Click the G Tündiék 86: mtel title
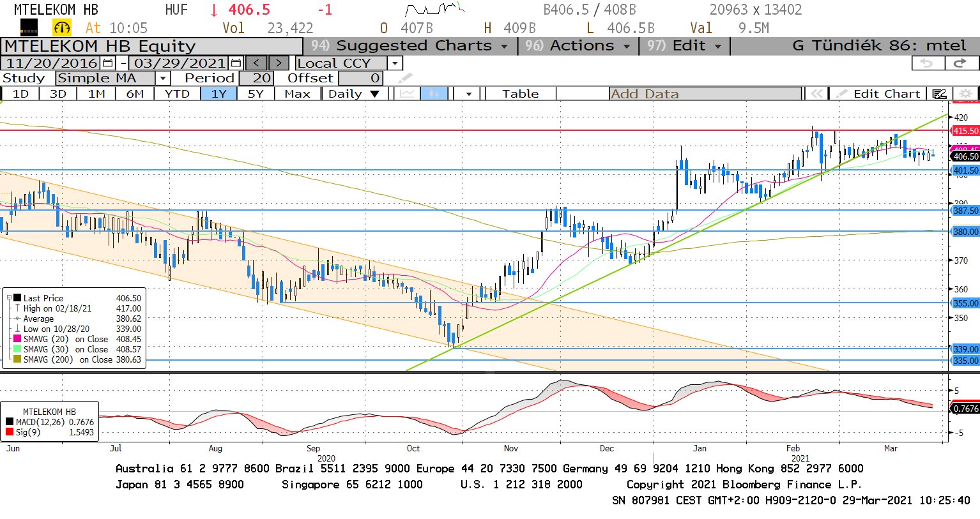Viewport: 980px width, 519px height. click(879, 46)
